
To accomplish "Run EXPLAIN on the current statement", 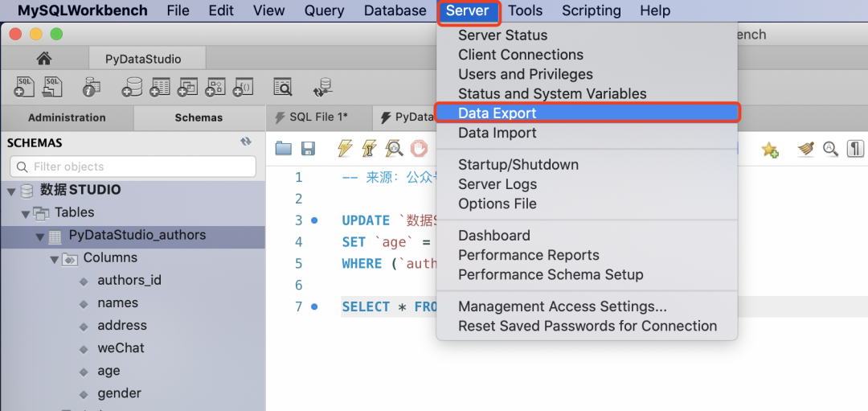I will click(394, 148).
